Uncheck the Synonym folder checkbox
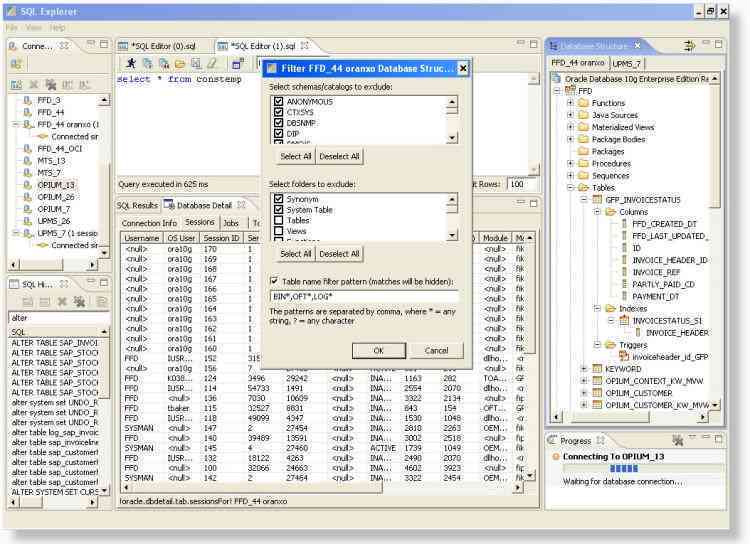Screen dimensions: 750x544 (x=278, y=199)
